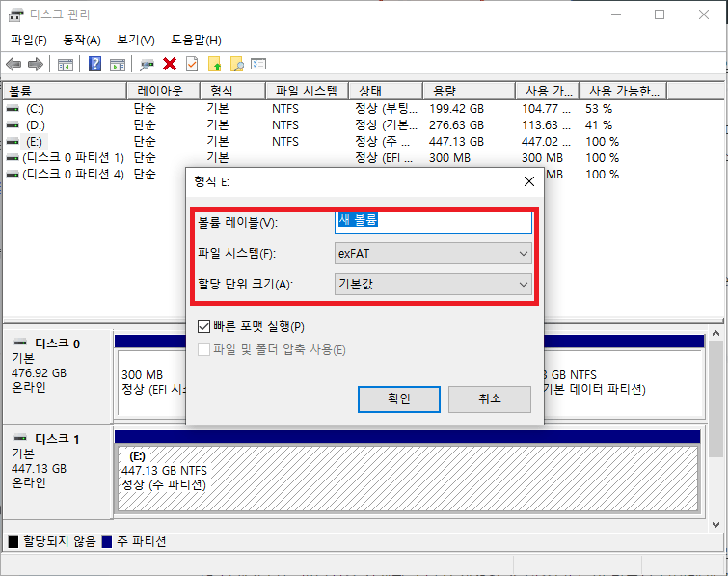Click the 디스크 1 disk icon
This screenshot has height=576, width=728.
pos(20,438)
